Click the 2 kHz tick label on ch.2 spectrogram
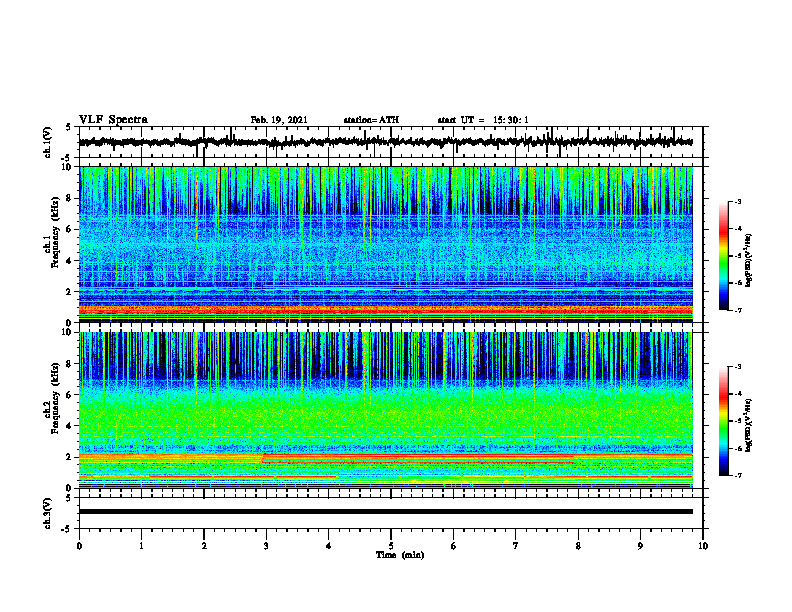Image resolution: width=792 pixels, height=612 pixels. (70, 457)
